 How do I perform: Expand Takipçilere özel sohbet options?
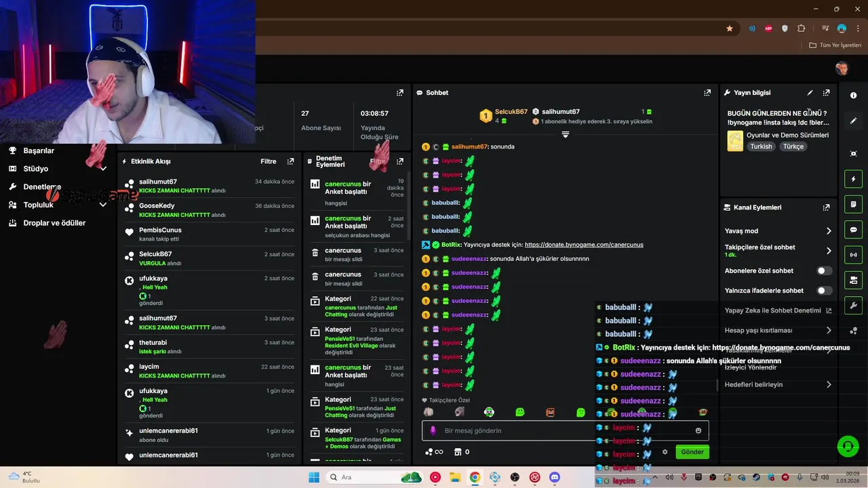(x=829, y=251)
